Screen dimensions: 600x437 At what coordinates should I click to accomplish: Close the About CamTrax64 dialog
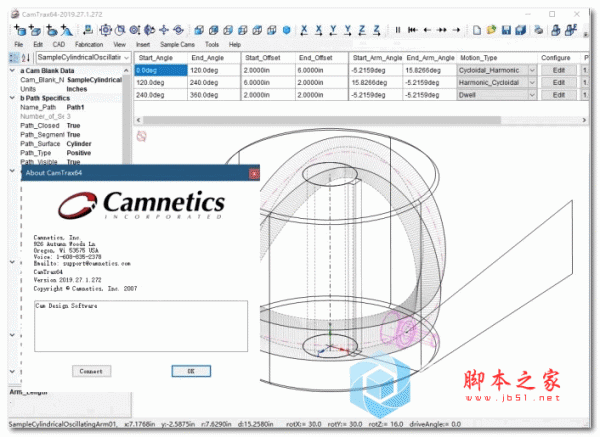click(254, 174)
